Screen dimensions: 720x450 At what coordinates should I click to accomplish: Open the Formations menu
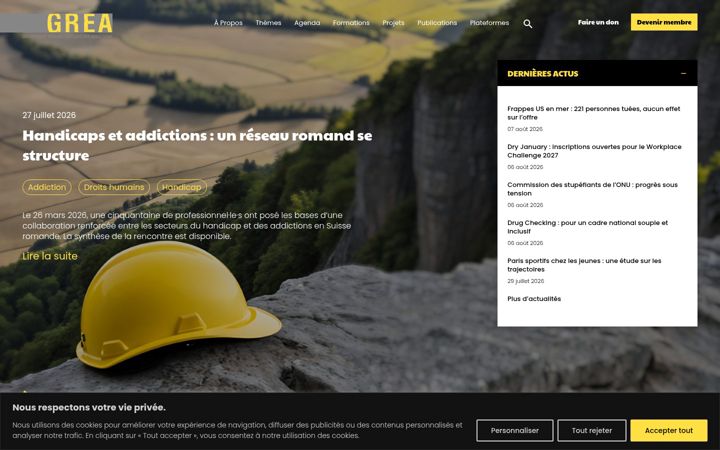[351, 22]
